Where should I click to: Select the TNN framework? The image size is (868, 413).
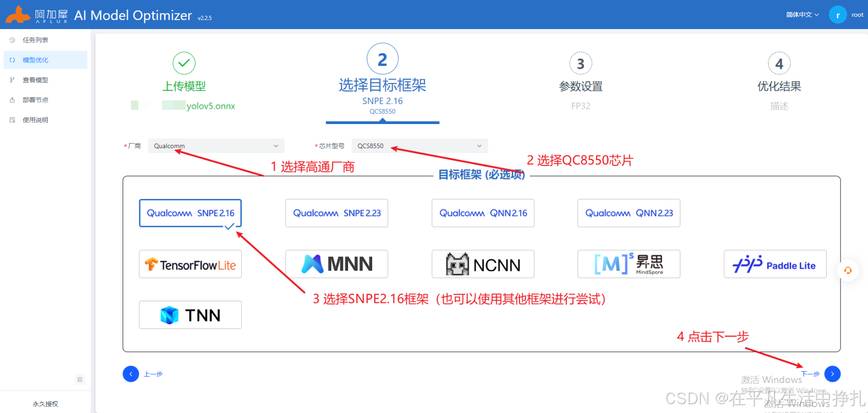pyautogui.click(x=191, y=315)
